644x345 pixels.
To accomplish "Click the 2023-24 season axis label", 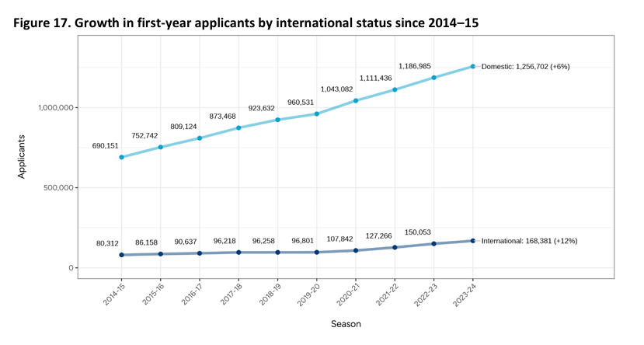I will click(x=465, y=294).
